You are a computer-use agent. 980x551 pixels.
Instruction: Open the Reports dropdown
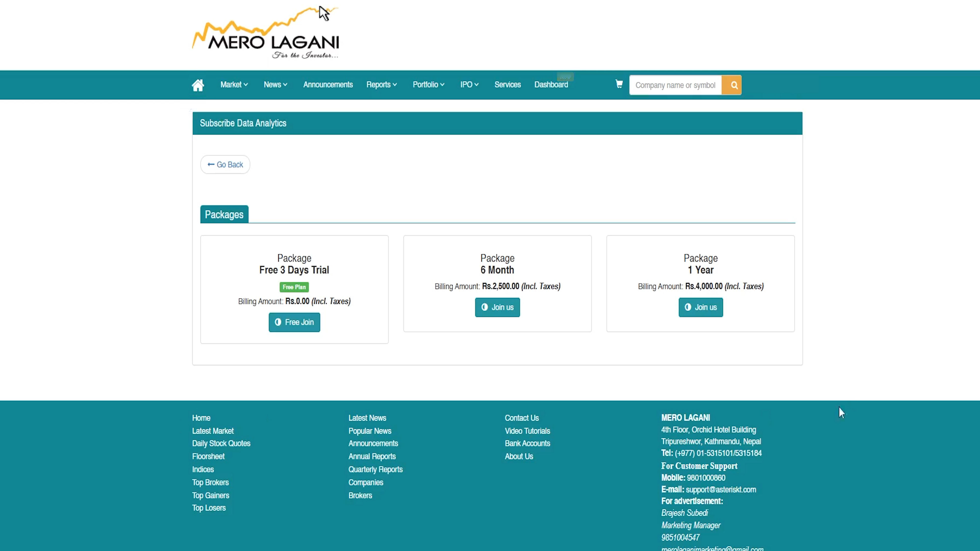[382, 85]
